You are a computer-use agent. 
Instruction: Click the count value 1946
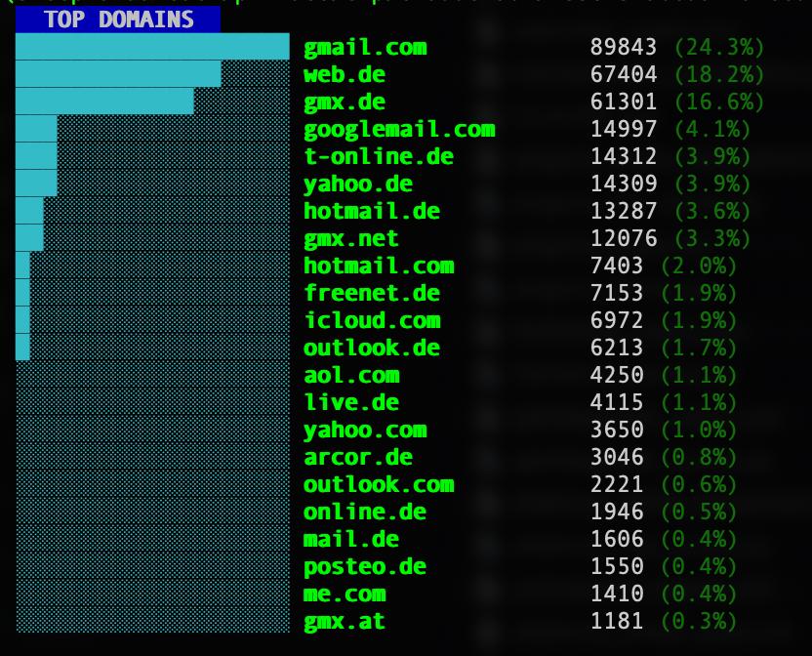coord(617,512)
